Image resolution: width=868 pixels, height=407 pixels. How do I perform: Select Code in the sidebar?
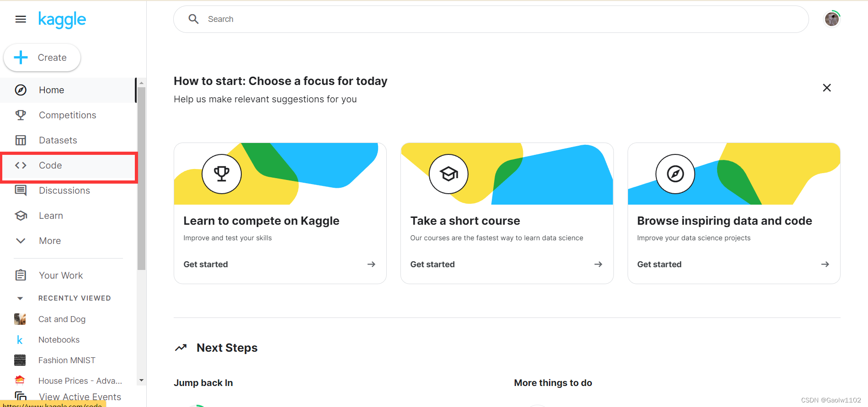[x=50, y=165]
